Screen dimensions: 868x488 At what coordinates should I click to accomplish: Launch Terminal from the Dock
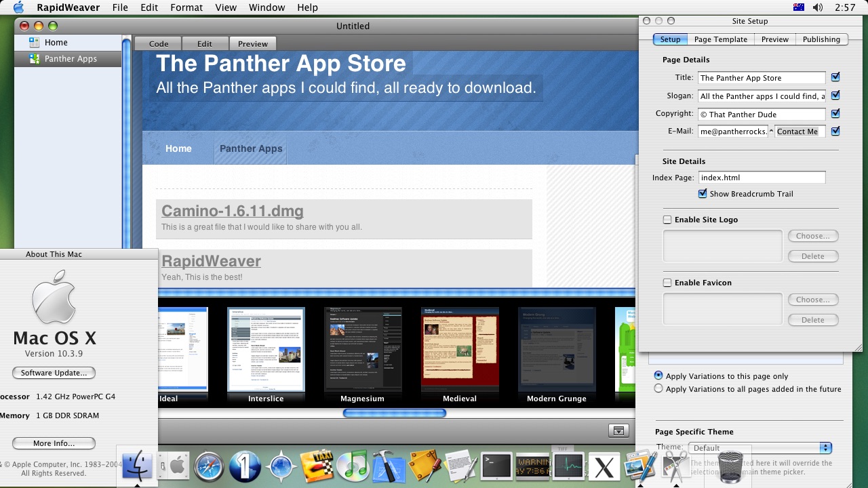(x=496, y=466)
